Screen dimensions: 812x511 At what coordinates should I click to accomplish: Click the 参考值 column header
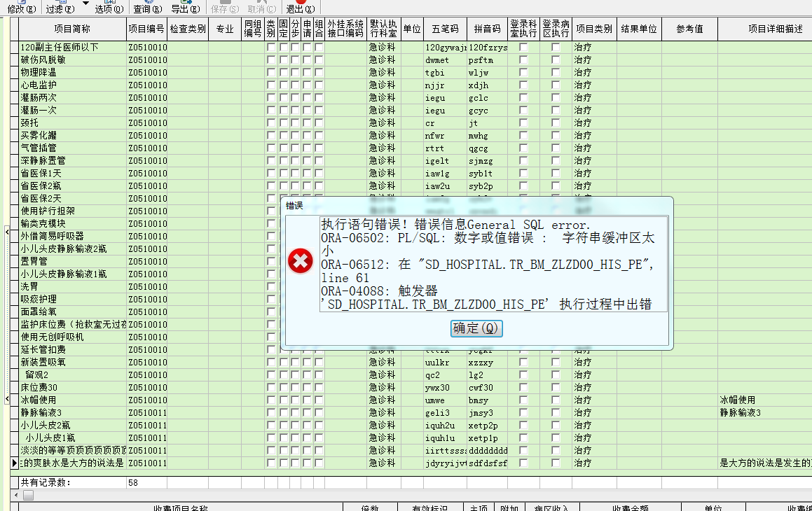click(690, 29)
